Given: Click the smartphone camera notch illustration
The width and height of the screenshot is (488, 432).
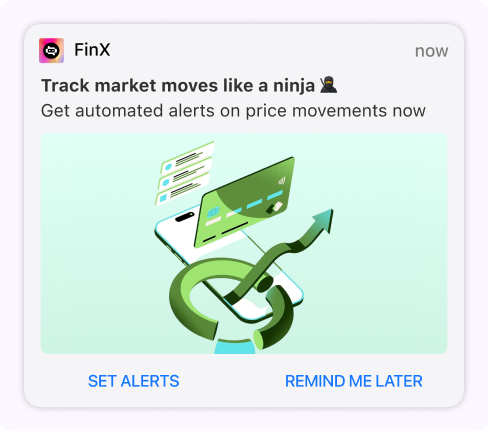Looking at the screenshot, I should [184, 217].
